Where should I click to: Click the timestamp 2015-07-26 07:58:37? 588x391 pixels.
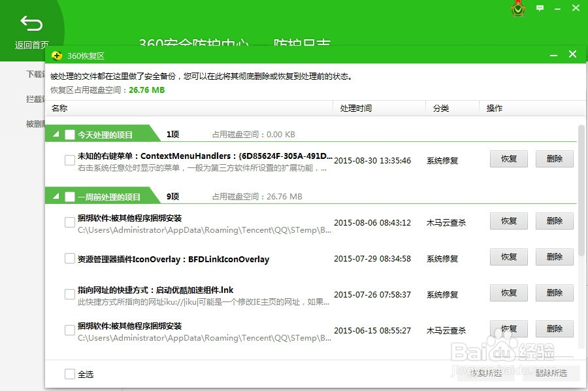click(372, 295)
